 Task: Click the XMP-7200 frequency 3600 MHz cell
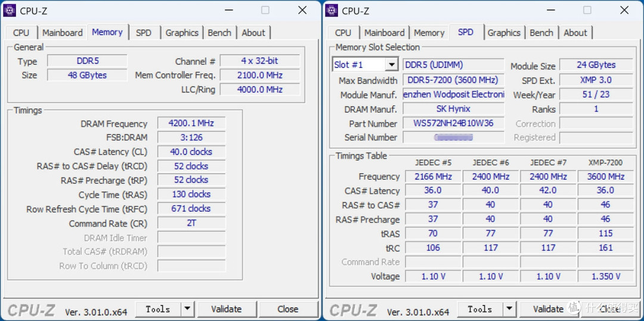pos(605,177)
